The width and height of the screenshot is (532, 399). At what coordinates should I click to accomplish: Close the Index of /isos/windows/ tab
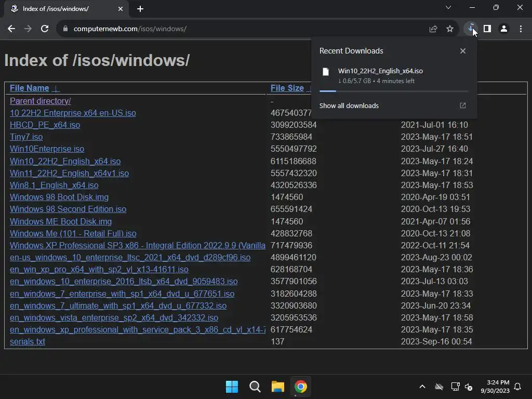(x=121, y=9)
